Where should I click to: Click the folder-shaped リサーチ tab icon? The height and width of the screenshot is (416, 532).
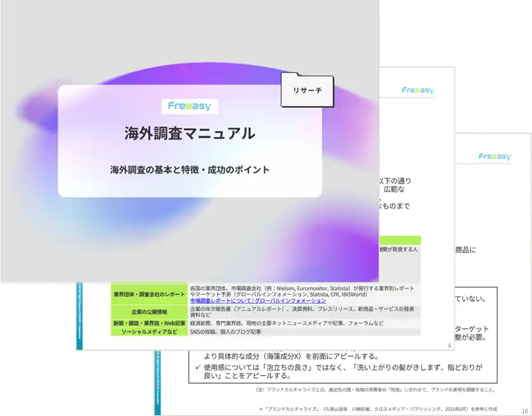[307, 90]
